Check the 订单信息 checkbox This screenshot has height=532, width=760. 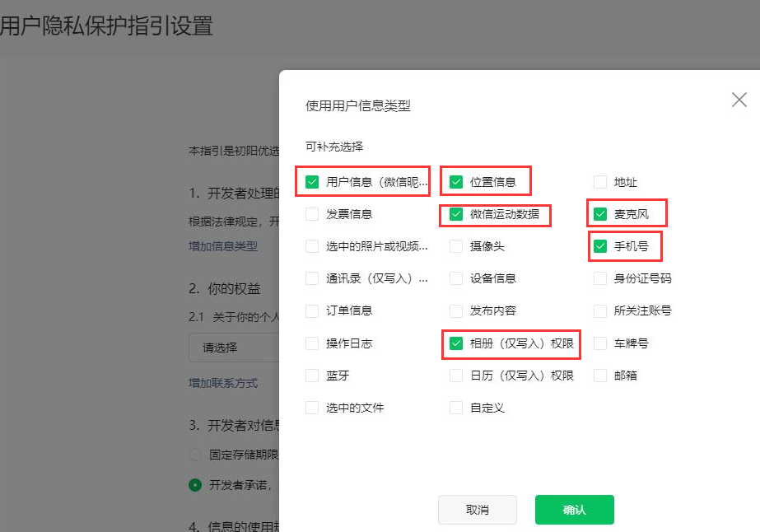(x=312, y=310)
